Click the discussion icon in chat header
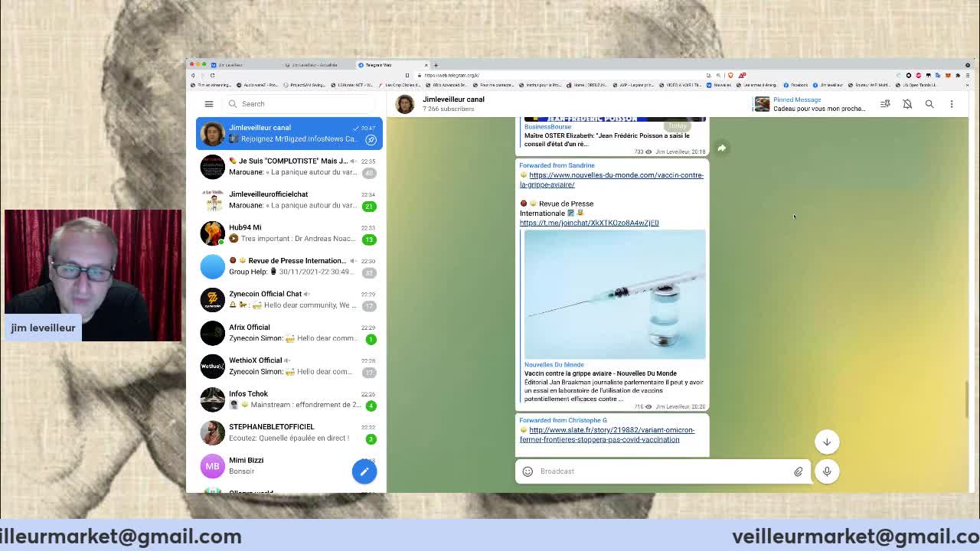The image size is (980, 551). point(885,104)
